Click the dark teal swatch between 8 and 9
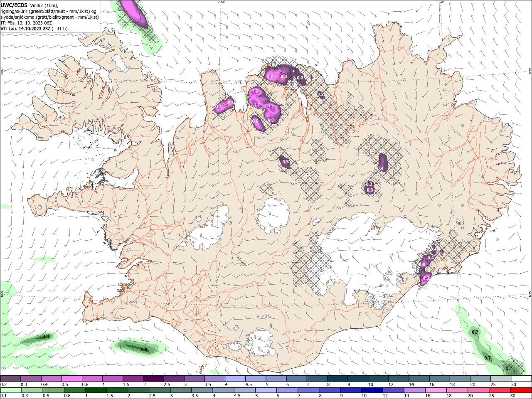The width and height of the screenshot is (532, 399). click(x=337, y=379)
